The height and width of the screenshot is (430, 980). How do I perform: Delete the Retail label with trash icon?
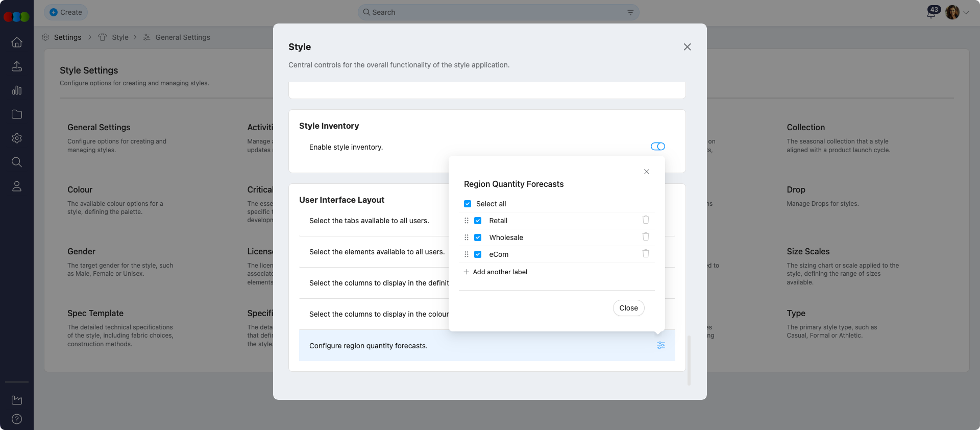point(645,220)
